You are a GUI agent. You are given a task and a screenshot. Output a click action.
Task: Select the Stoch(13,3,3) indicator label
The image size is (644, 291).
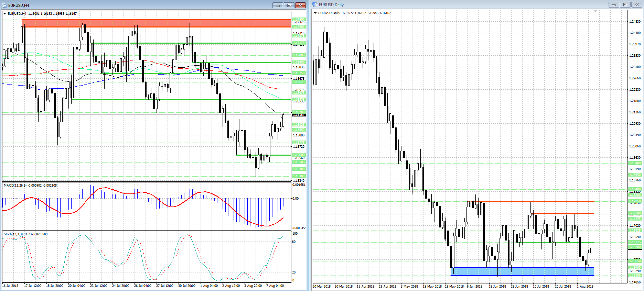(25, 234)
